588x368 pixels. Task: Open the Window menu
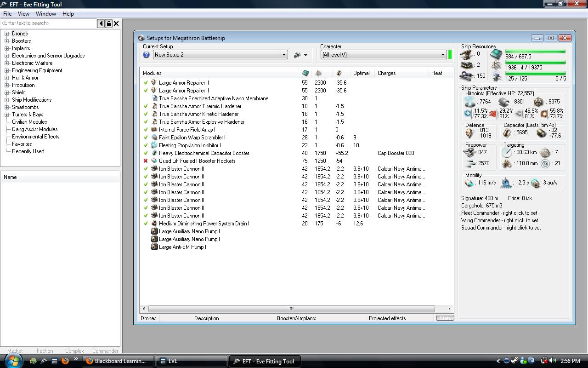pos(46,14)
